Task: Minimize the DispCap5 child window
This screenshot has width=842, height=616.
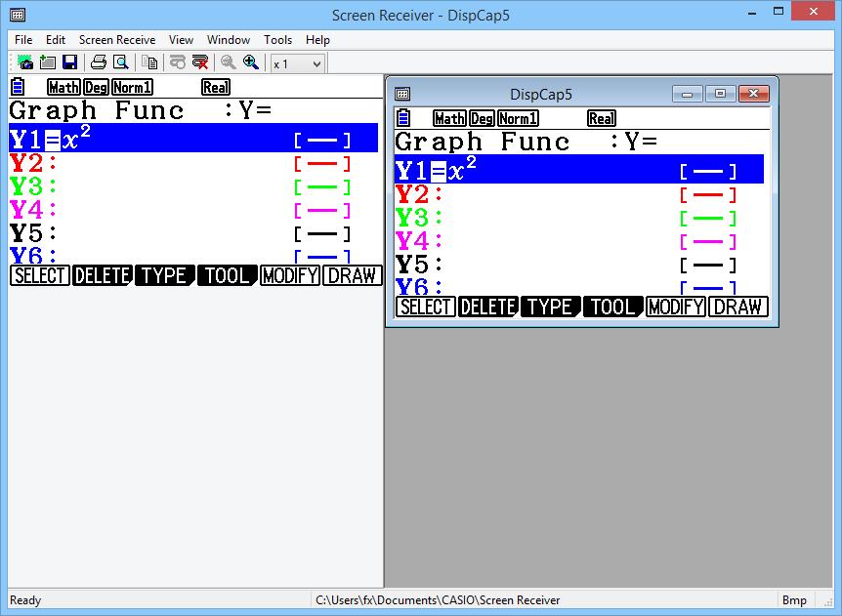Action: point(687,94)
